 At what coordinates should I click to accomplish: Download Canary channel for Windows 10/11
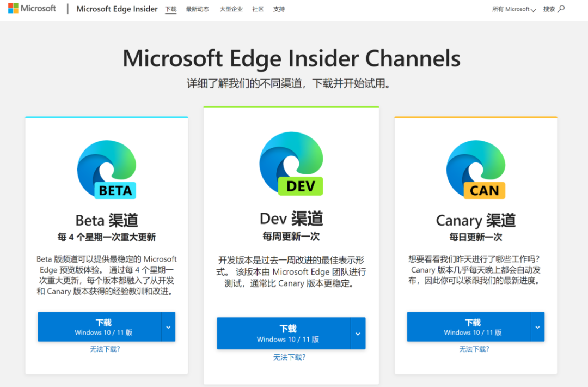pos(469,327)
